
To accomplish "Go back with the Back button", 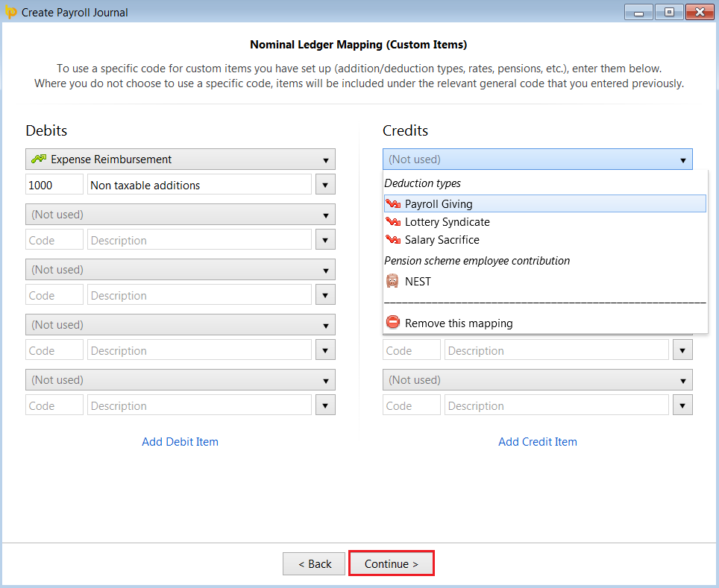I will coord(314,563).
